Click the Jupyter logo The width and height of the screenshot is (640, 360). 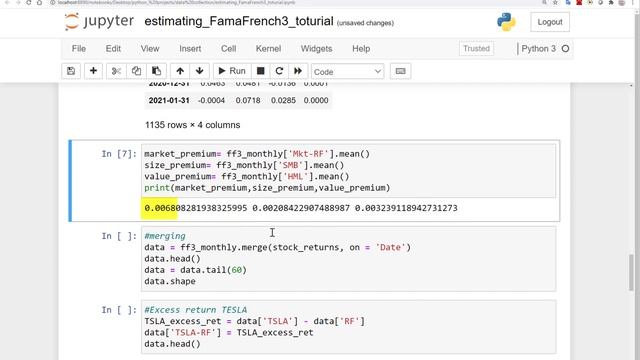pyautogui.click(x=99, y=21)
